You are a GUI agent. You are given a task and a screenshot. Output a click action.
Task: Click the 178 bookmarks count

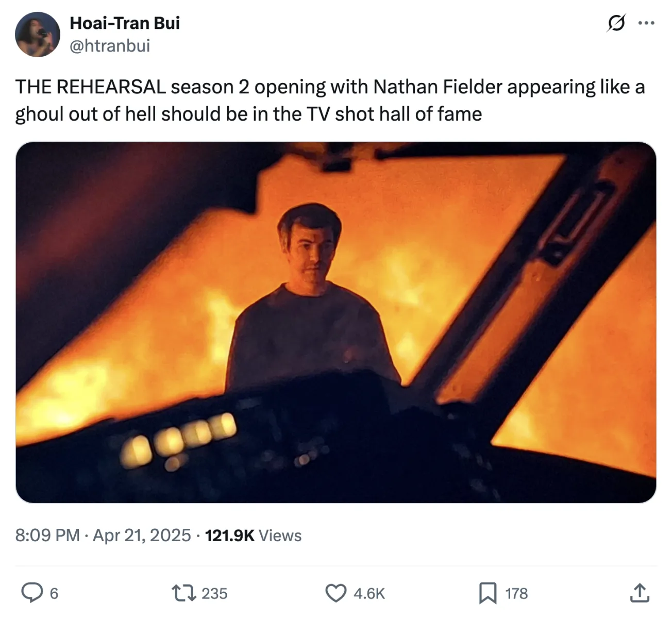coord(516,594)
